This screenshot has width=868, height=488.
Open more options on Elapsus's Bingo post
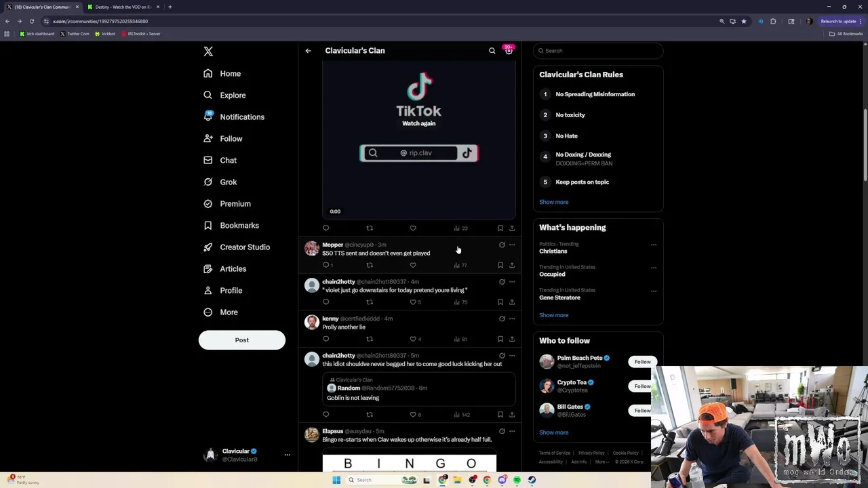tap(512, 431)
